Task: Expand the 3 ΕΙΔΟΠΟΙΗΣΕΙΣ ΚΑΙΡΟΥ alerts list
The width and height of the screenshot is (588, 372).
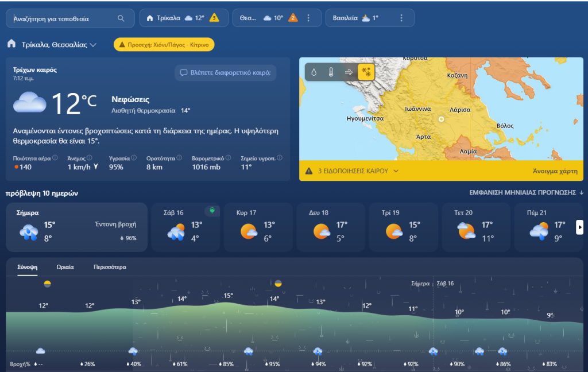Action: click(x=396, y=171)
